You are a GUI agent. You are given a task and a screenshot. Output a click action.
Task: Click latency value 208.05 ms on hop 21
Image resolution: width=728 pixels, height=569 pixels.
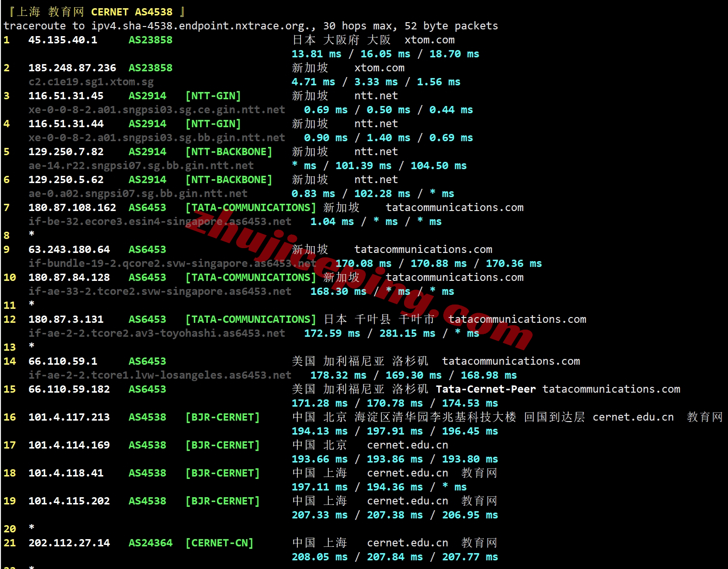click(320, 556)
